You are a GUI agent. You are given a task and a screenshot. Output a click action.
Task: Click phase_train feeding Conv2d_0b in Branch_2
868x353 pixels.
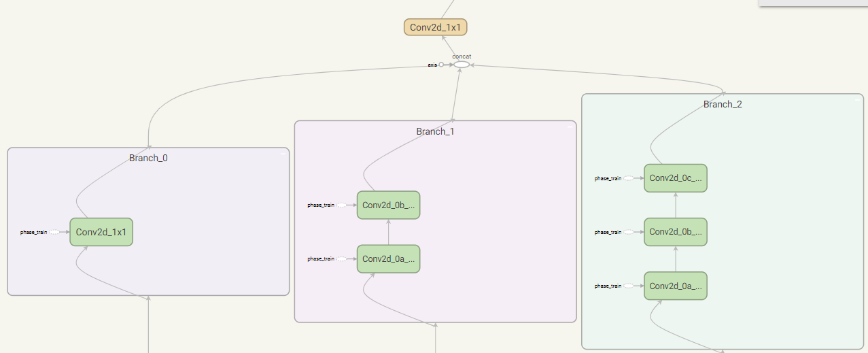[629, 232]
